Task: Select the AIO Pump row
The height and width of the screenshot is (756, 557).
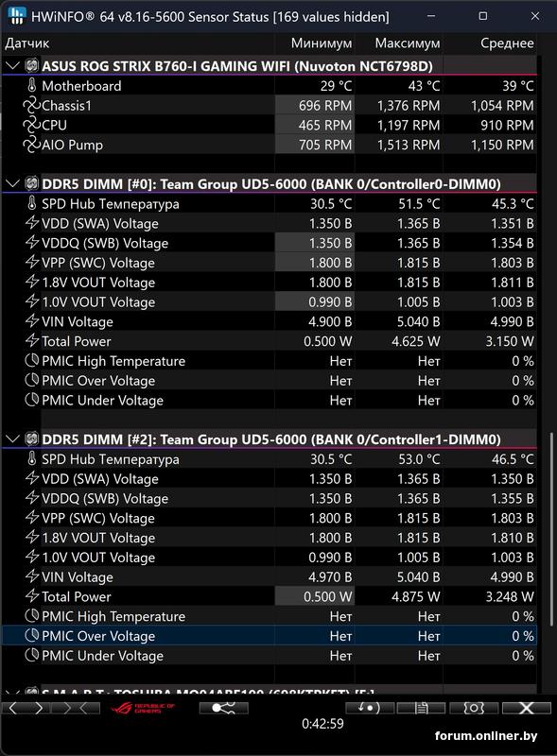Action: click(270, 145)
